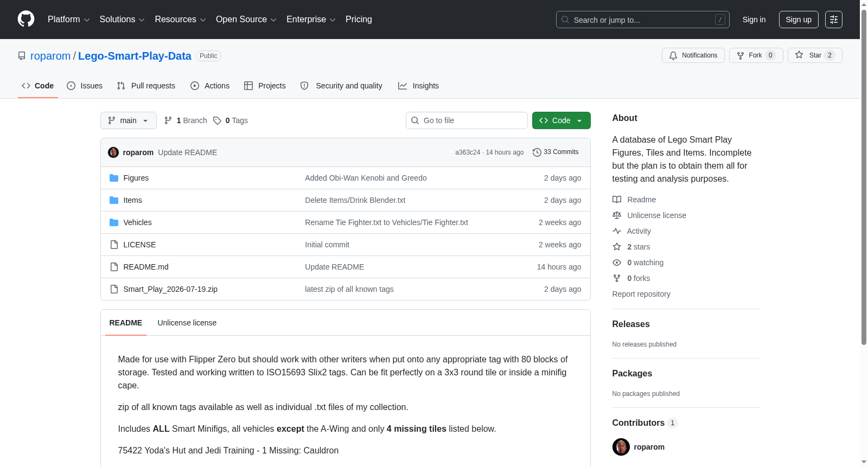Open the Platform dropdown menu

tap(68, 20)
